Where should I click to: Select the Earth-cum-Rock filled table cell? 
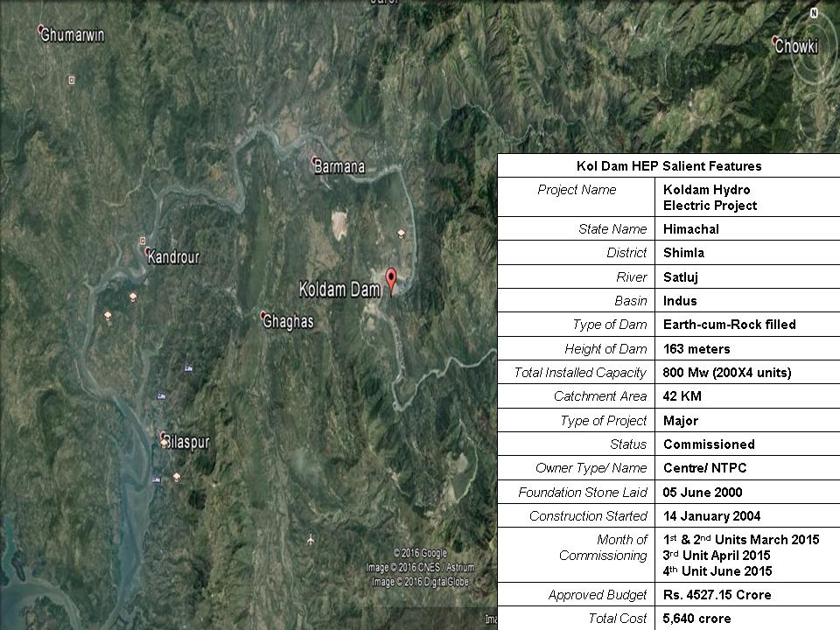(729, 325)
